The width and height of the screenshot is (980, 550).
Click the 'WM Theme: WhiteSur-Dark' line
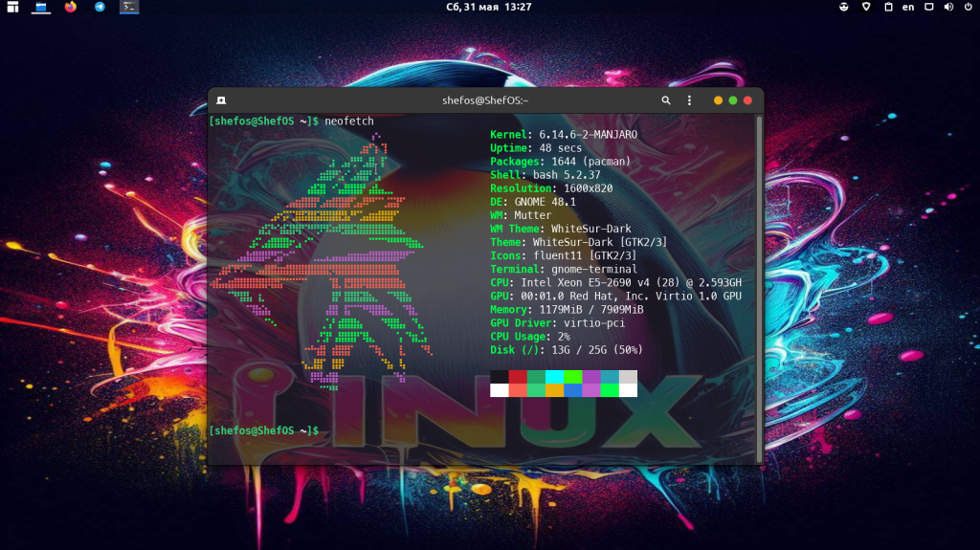pyautogui.click(x=561, y=229)
